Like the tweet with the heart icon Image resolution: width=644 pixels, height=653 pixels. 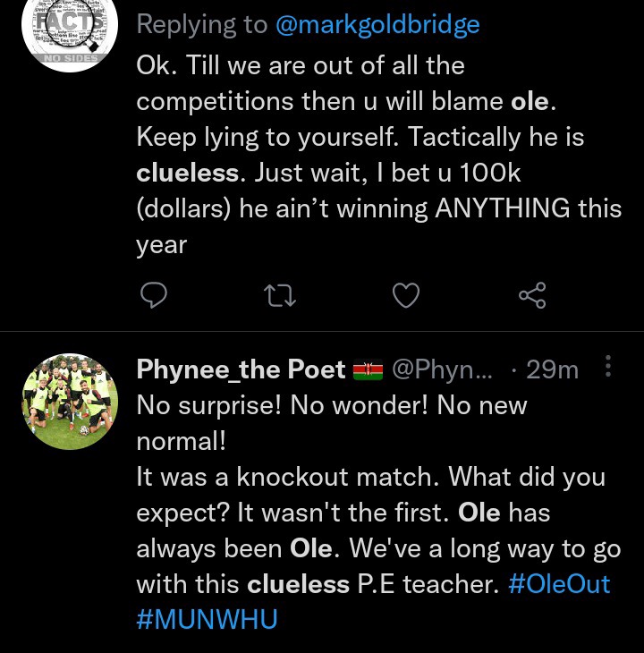406,295
